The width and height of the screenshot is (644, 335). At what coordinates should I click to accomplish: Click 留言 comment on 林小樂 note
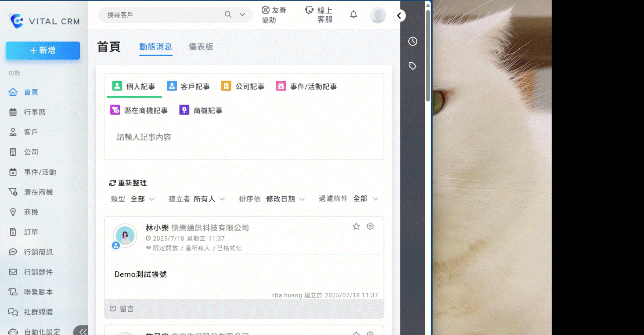(x=122, y=309)
